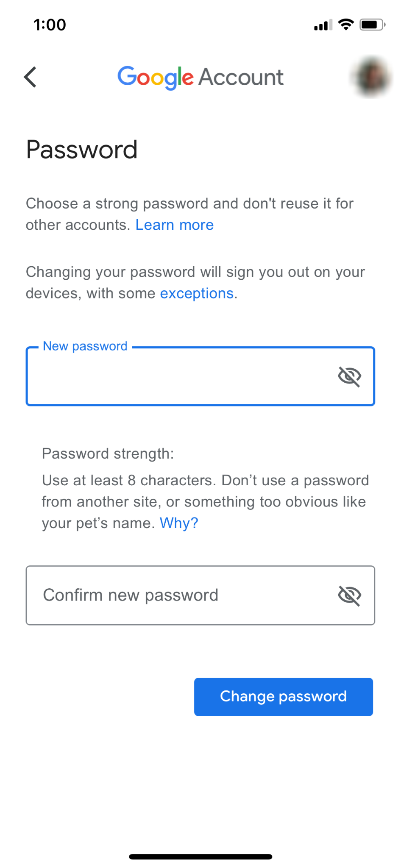401x868 pixels.
Task: Click the New password input field
Action: pos(170,377)
